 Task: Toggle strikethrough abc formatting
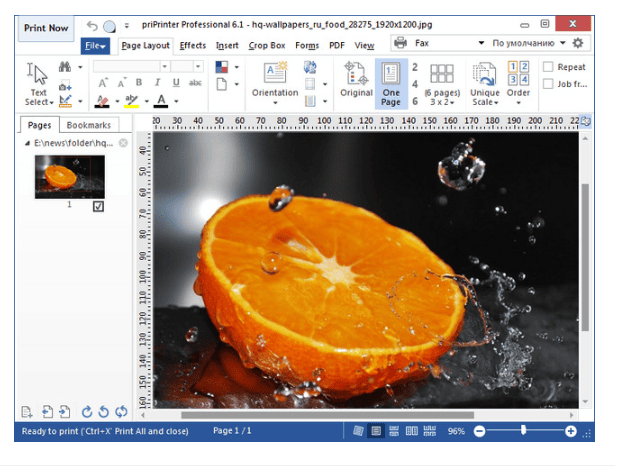coord(195,83)
